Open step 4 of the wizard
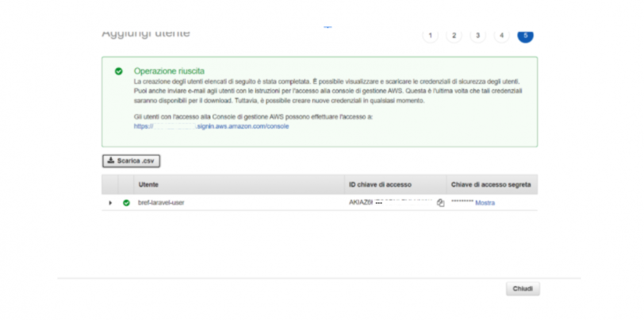Image resolution: width=644 pixels, height=320 pixels. click(501, 36)
